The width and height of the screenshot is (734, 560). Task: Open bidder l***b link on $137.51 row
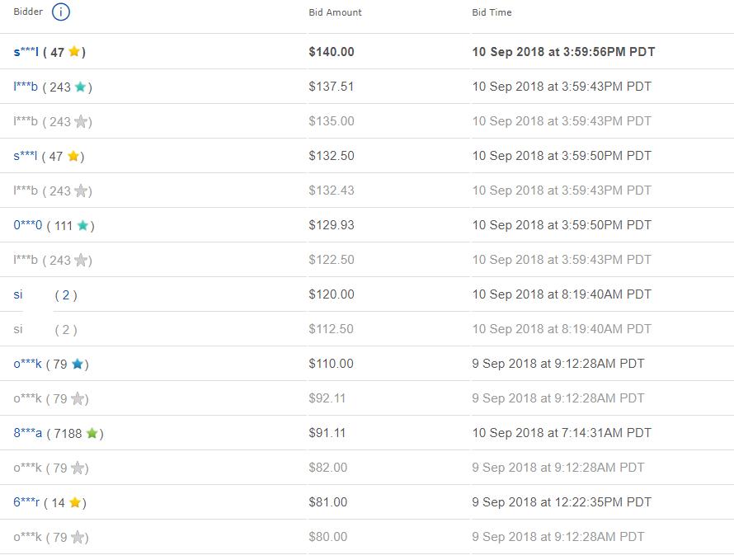(x=26, y=87)
